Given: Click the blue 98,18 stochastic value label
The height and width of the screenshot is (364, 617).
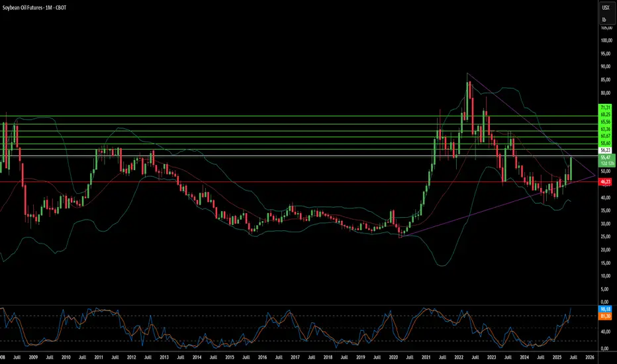Looking at the screenshot, I should pyautogui.click(x=605, y=309).
